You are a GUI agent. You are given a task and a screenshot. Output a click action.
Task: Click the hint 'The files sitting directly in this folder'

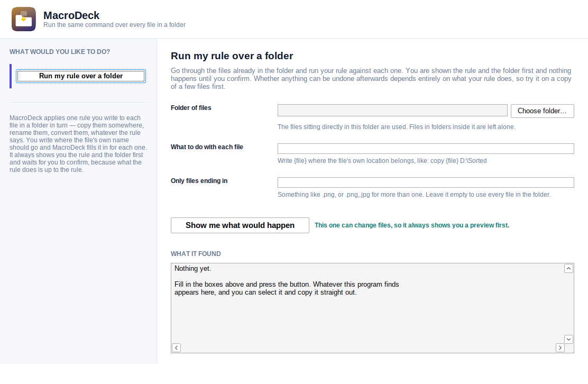(x=397, y=127)
